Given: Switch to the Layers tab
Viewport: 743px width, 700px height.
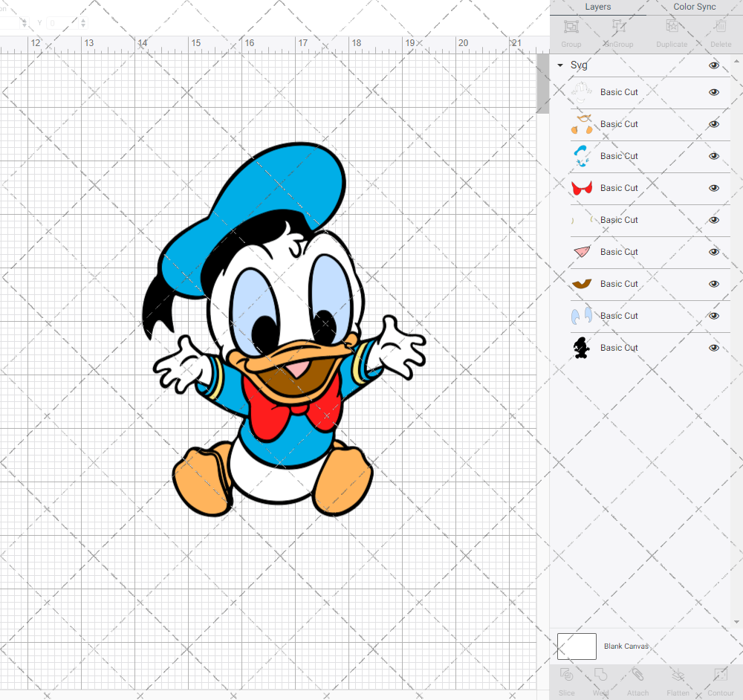Looking at the screenshot, I should 597,7.
